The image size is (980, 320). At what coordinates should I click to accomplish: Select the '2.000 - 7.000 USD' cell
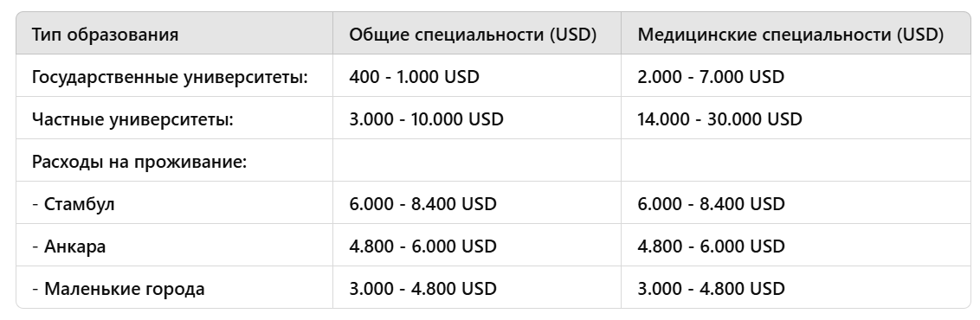[x=711, y=77]
